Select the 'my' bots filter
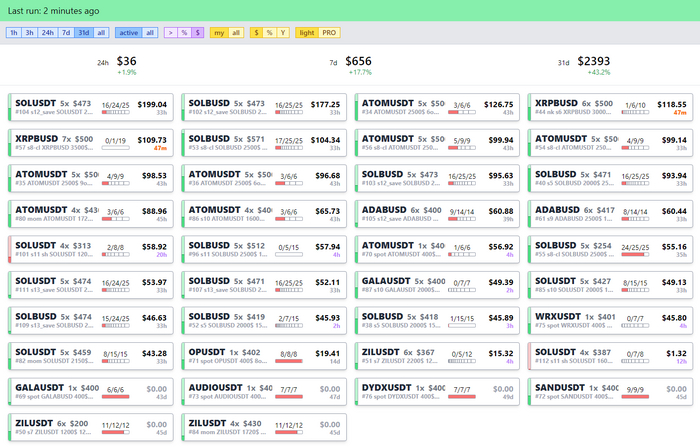 point(219,33)
